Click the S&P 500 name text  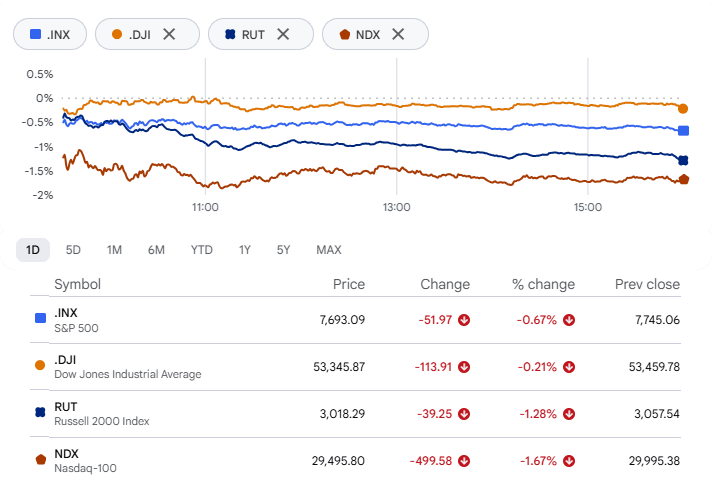pyautogui.click(x=76, y=328)
